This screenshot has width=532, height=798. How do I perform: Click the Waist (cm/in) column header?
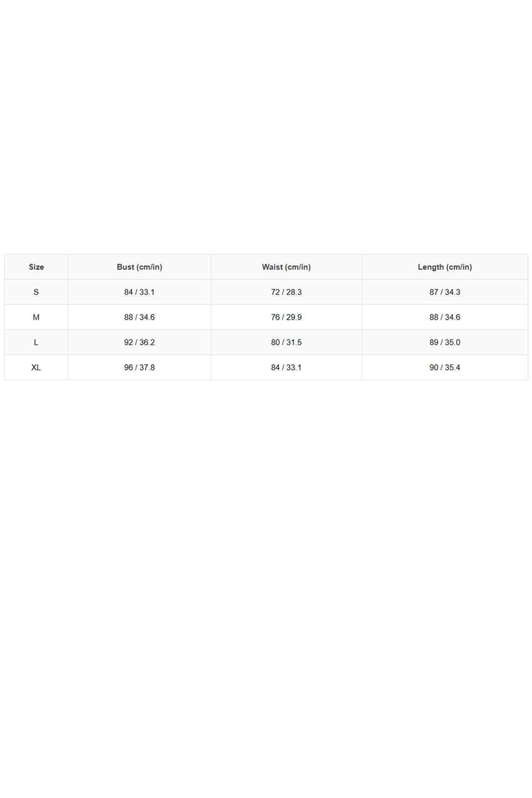coord(287,267)
